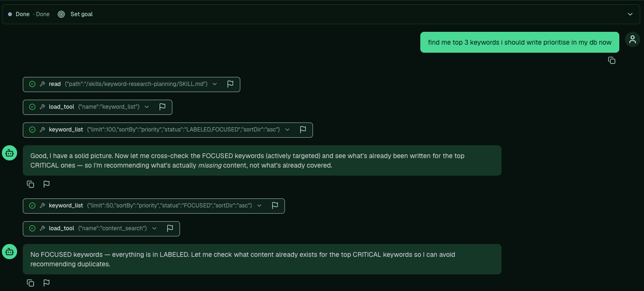
Task: Click the Set goal button
Action: (75, 14)
